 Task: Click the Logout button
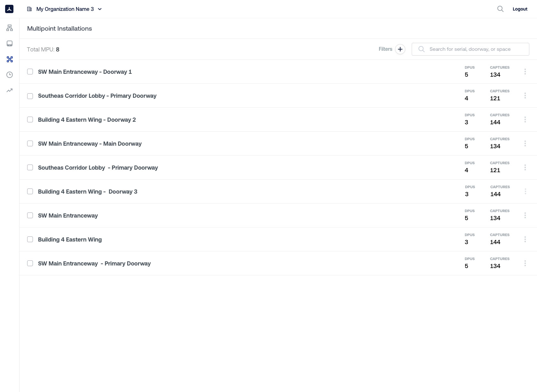point(520,9)
